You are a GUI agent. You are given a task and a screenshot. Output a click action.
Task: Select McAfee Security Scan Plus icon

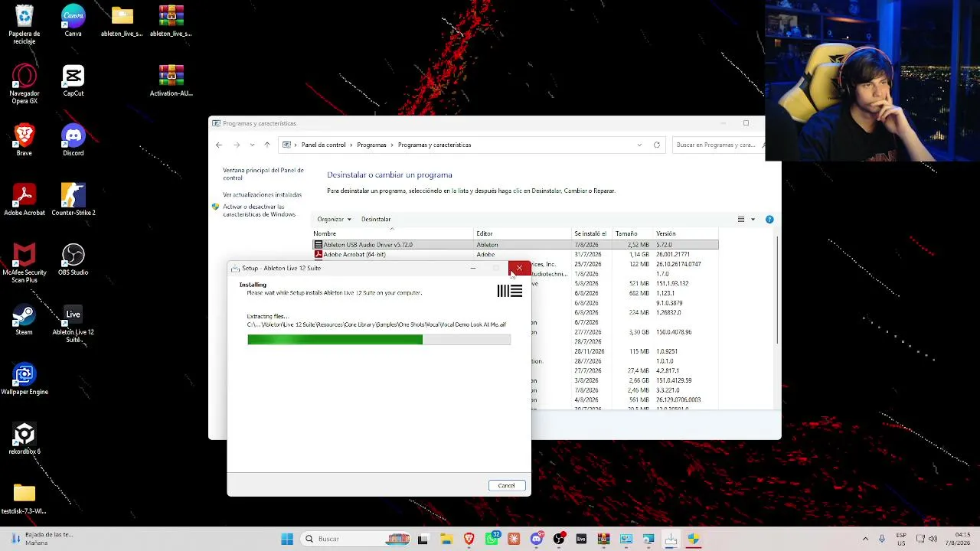24,263
